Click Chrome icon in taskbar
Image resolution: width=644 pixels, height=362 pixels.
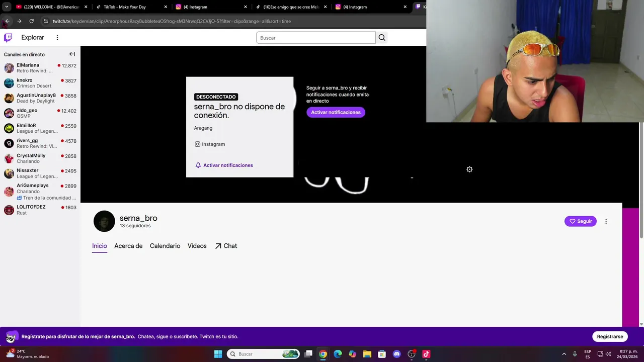[x=323, y=354]
